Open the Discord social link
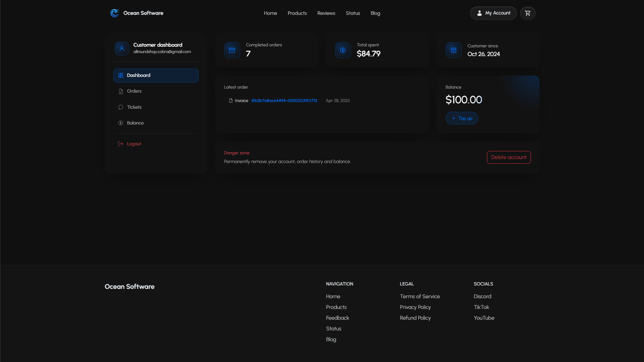Screen dimensions: 644x362 pos(482,297)
